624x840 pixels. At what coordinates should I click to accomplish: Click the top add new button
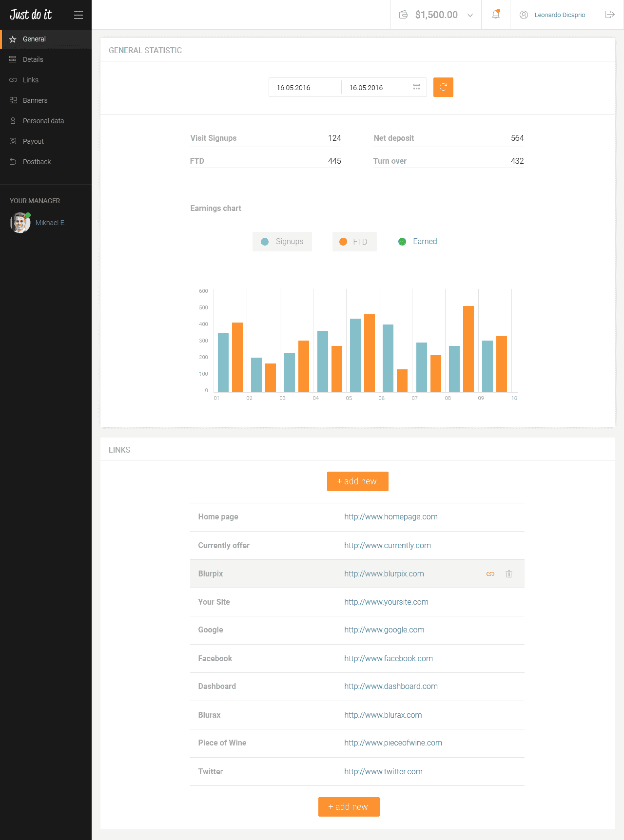pyautogui.click(x=357, y=481)
